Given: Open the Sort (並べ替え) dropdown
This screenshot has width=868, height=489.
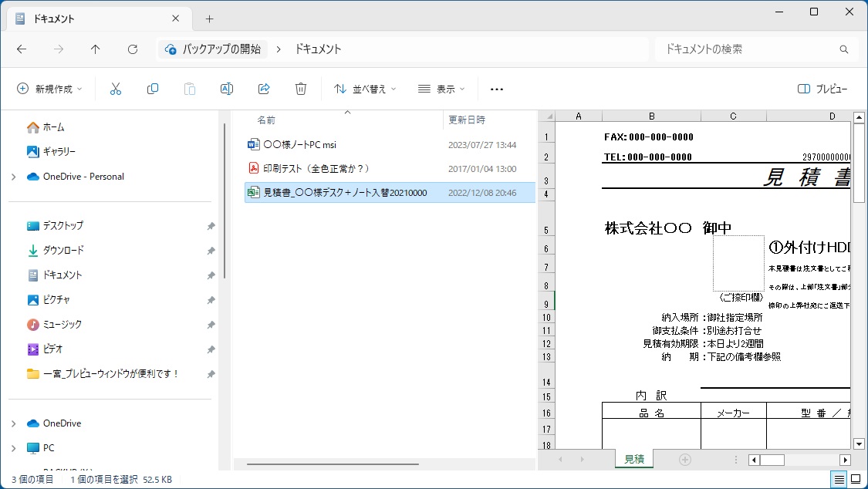Looking at the screenshot, I should click(x=365, y=89).
